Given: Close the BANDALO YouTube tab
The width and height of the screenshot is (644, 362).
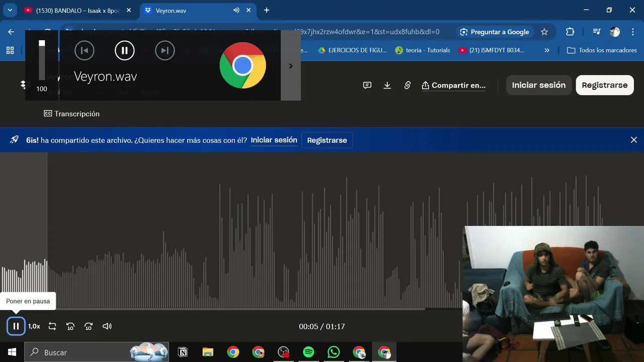Looking at the screenshot, I should [x=129, y=10].
